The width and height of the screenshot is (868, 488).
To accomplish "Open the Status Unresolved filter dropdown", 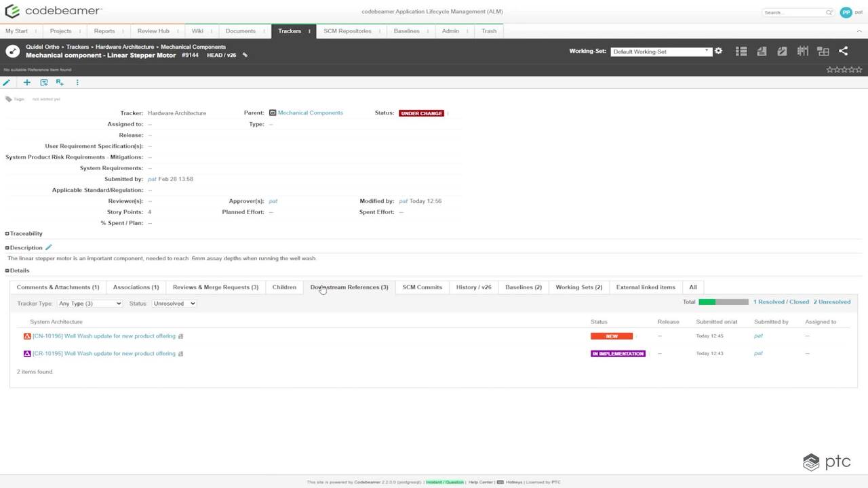I will click(174, 304).
